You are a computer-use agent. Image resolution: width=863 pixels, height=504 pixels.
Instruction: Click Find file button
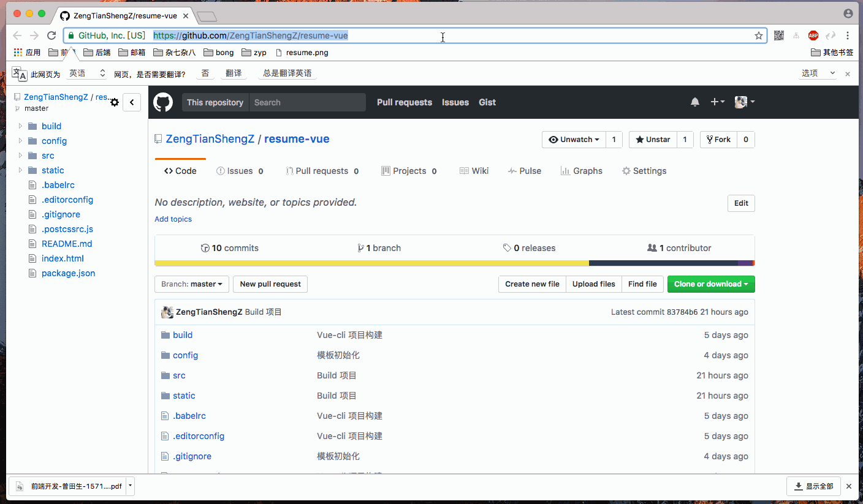tap(642, 284)
